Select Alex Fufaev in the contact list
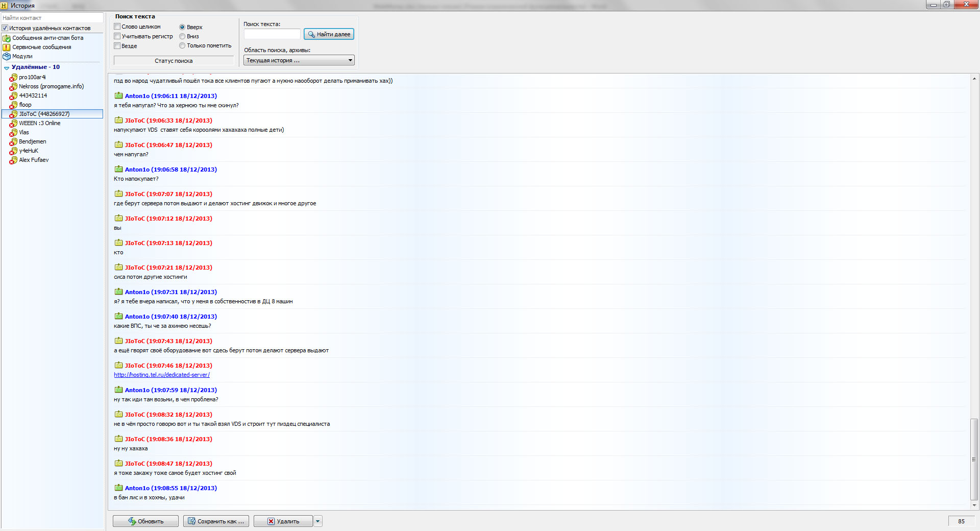This screenshot has width=980, height=531. tap(34, 160)
